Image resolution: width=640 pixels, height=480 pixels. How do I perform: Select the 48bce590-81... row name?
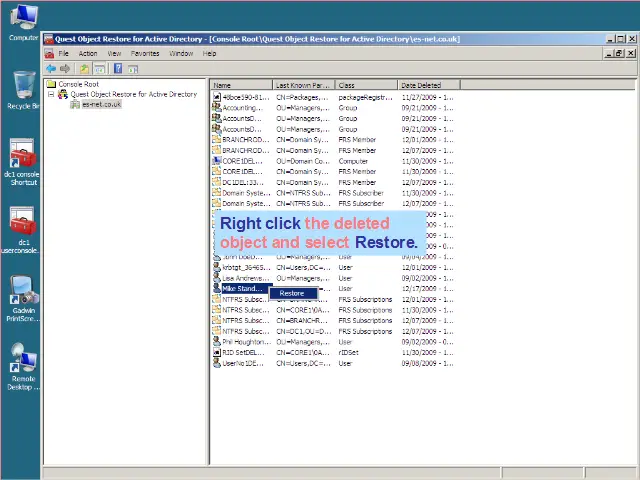pyautogui.click(x=246, y=97)
